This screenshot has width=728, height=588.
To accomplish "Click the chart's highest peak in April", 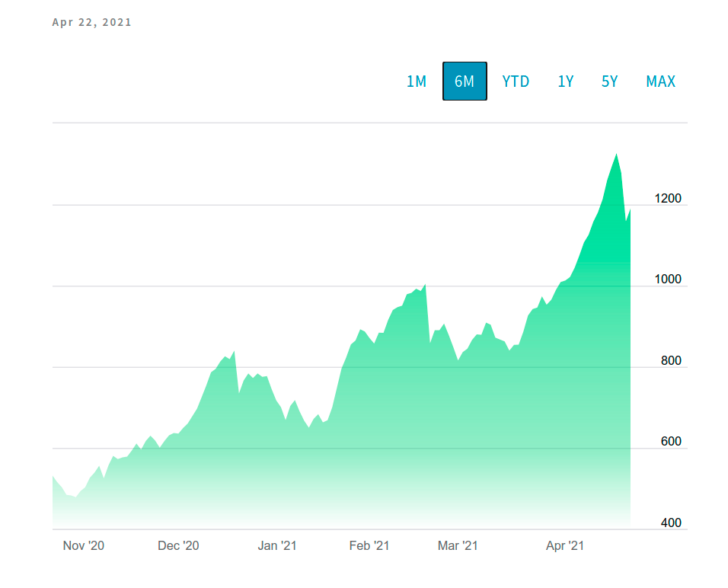I will tap(616, 155).
